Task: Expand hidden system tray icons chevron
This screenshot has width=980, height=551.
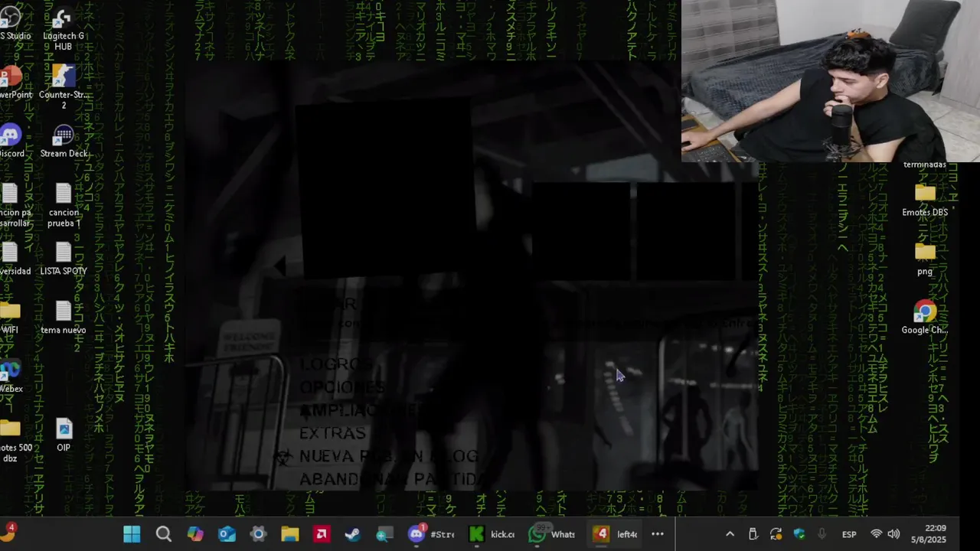Action: pyautogui.click(x=730, y=534)
